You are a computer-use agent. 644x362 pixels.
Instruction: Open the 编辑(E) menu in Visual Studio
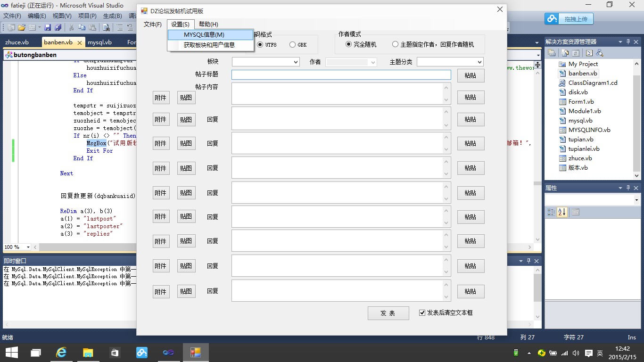[37, 16]
